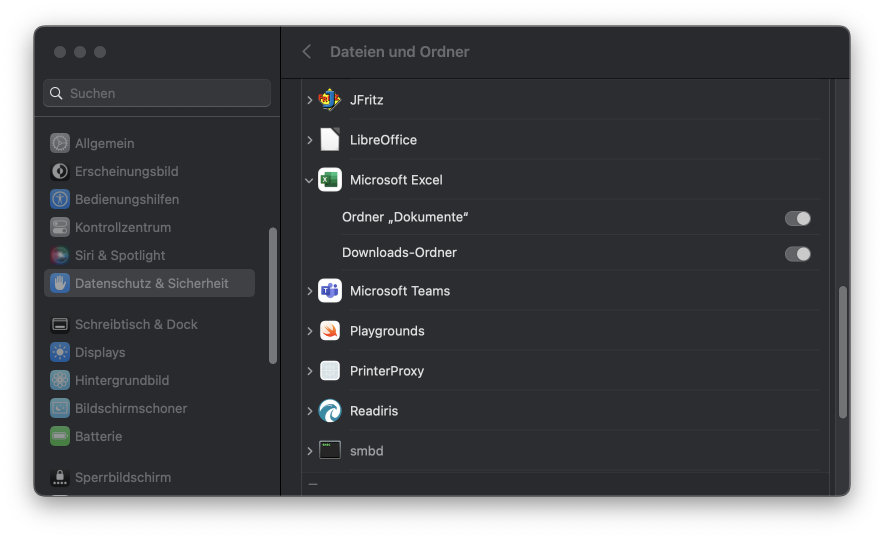Click the smbd label
The width and height of the screenshot is (884, 538).
tap(366, 451)
